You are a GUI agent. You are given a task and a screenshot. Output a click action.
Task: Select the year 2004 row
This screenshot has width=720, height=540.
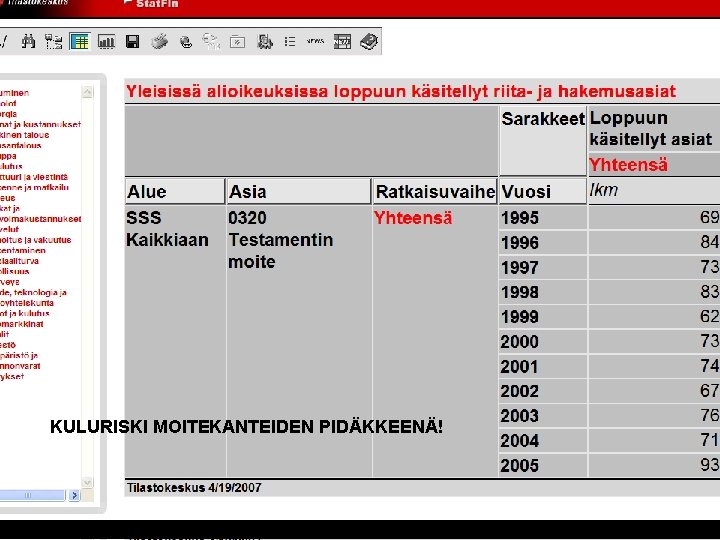pos(543,441)
